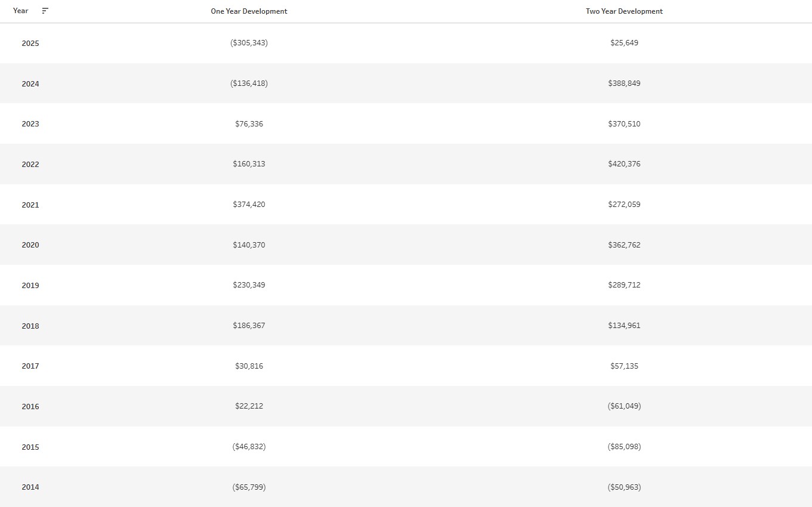Select the year 2015 row label
The image size is (812, 507).
click(30, 447)
